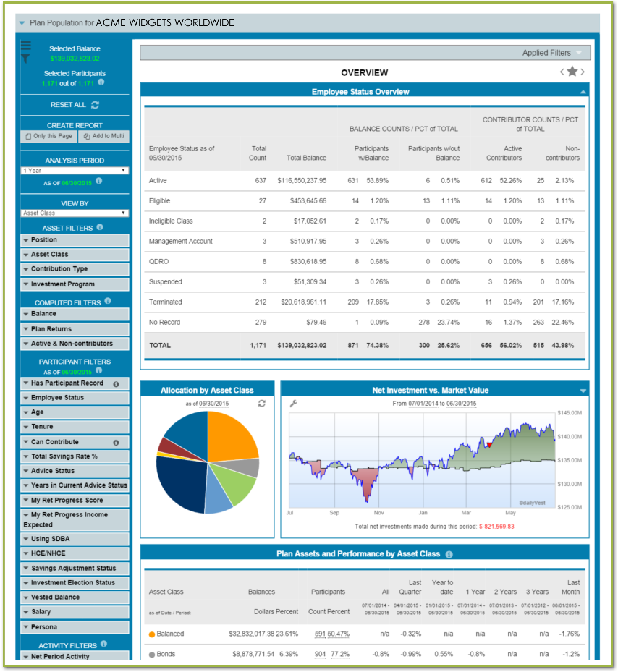Click the refresh icon beside RESET ALL

tap(95, 104)
